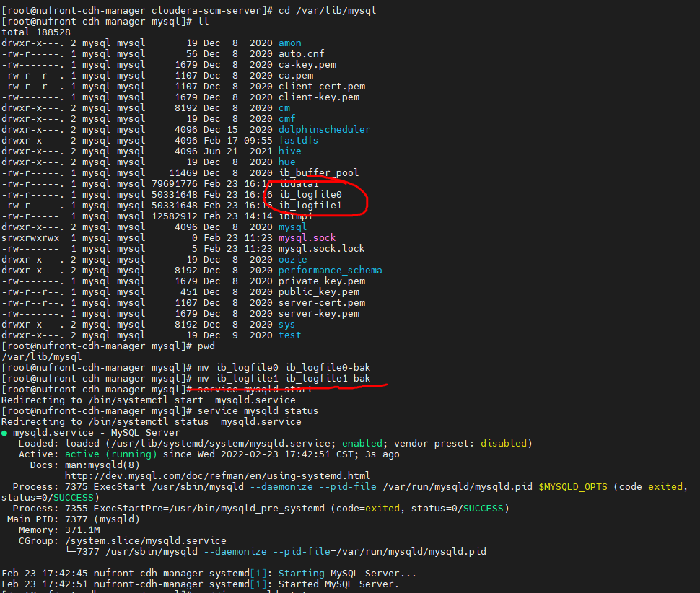Image resolution: width=700 pixels, height=593 pixels.
Task: Select the 'client-cert.pem' file name
Action: click(322, 86)
